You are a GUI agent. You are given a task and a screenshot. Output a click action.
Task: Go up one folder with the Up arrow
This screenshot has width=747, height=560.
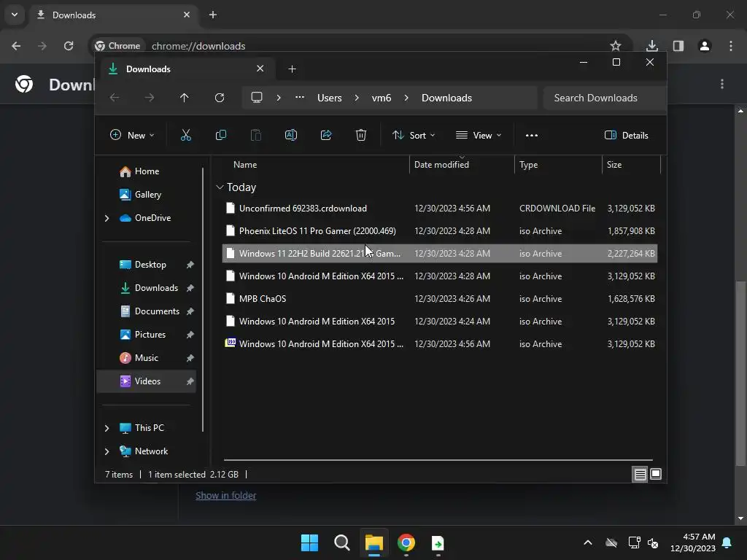[x=185, y=98]
